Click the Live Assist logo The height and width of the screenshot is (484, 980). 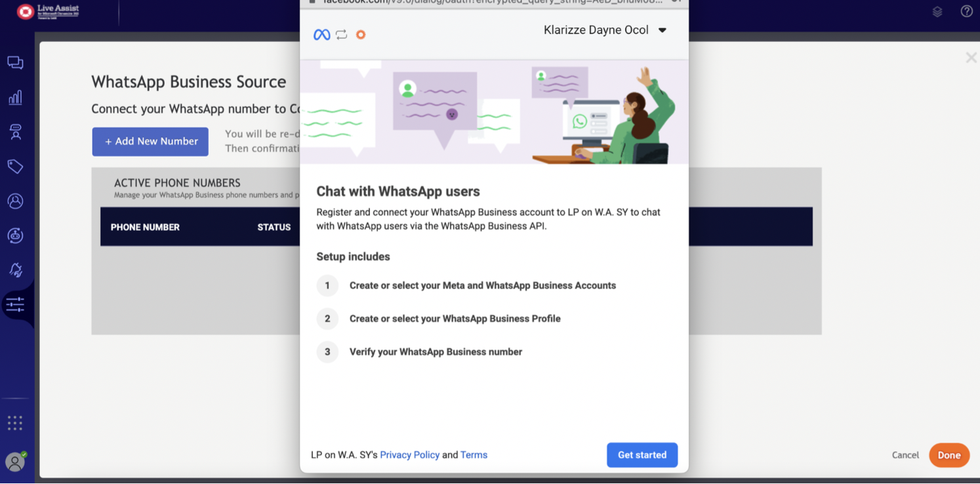point(48,11)
